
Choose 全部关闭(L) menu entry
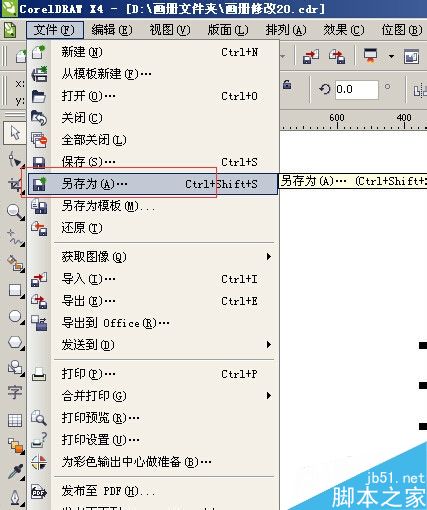point(153,140)
